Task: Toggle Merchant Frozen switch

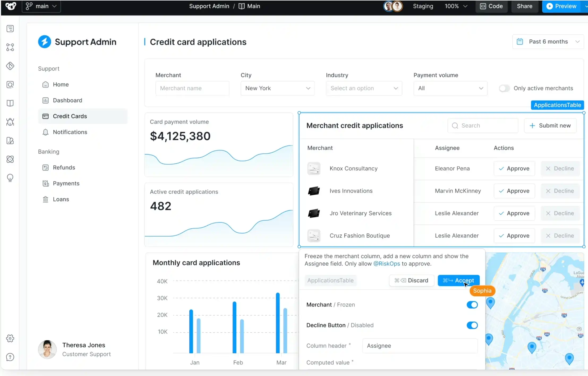Action: (472, 305)
